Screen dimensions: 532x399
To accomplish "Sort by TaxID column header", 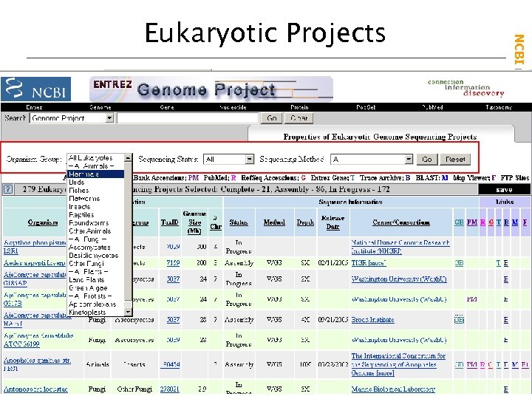I will 170,222.
